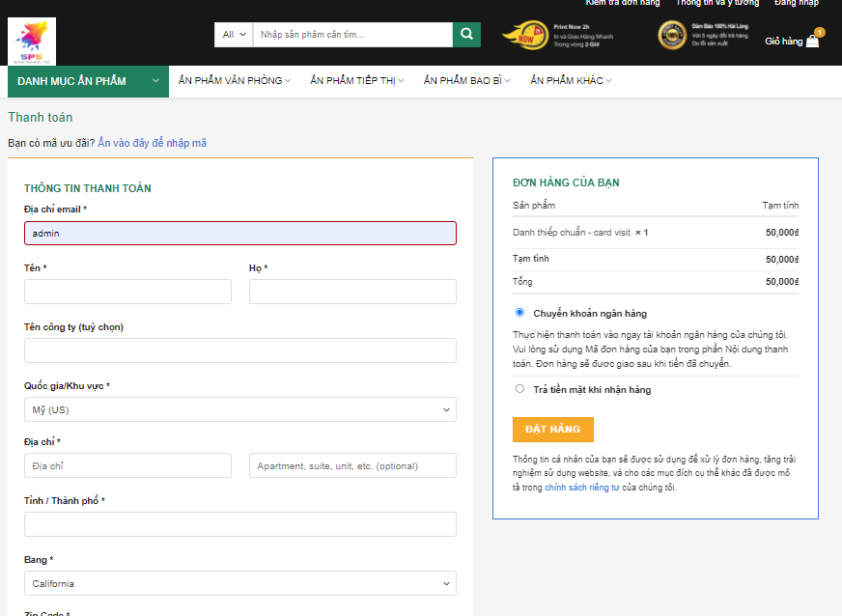Open the Bang state dropdown showing California
This screenshot has height=616, width=842.
(239, 583)
